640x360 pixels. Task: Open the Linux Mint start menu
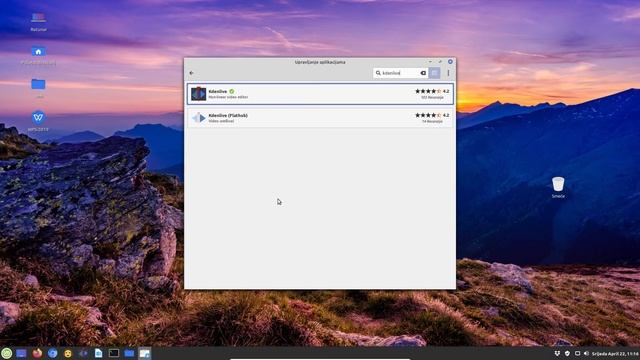(x=6, y=353)
